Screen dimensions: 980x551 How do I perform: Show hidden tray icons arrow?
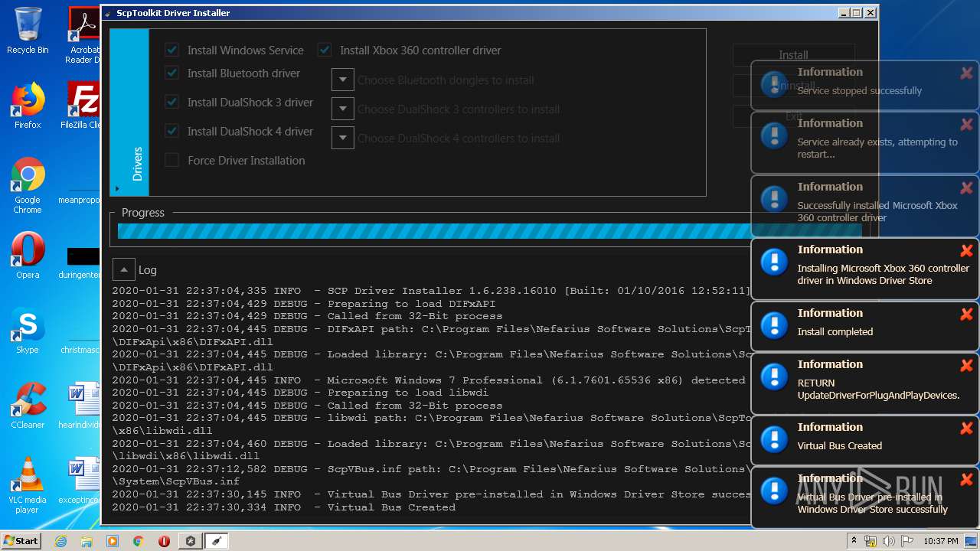click(x=854, y=541)
